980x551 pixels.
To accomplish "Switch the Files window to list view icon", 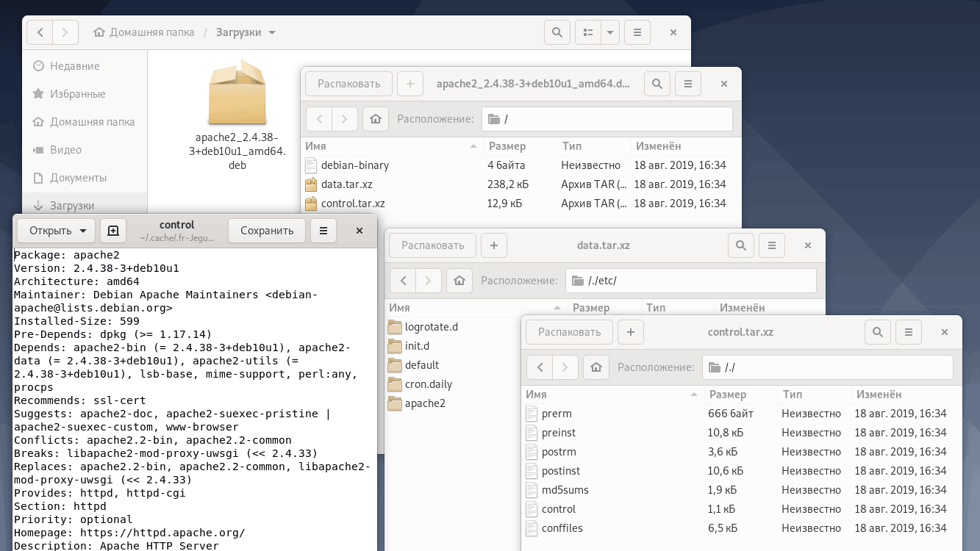I will (587, 32).
